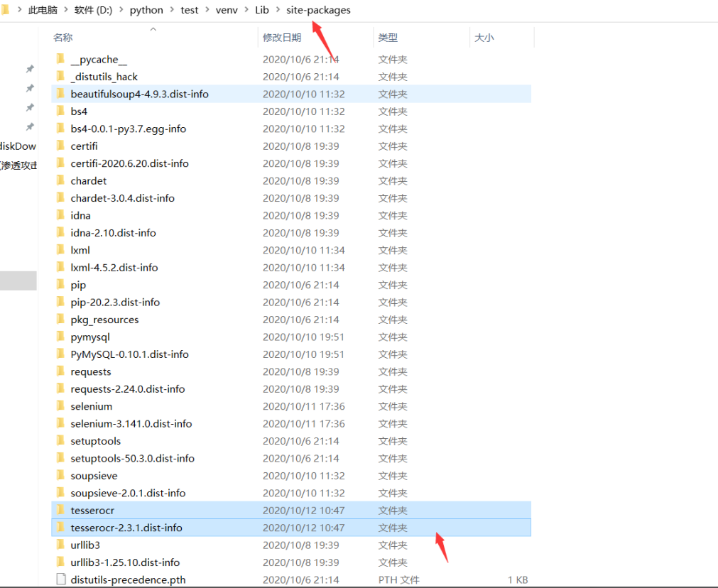Screen dimensions: 718x588
Task: Navigate to Lib in the breadcrumb
Action: pyautogui.click(x=262, y=10)
